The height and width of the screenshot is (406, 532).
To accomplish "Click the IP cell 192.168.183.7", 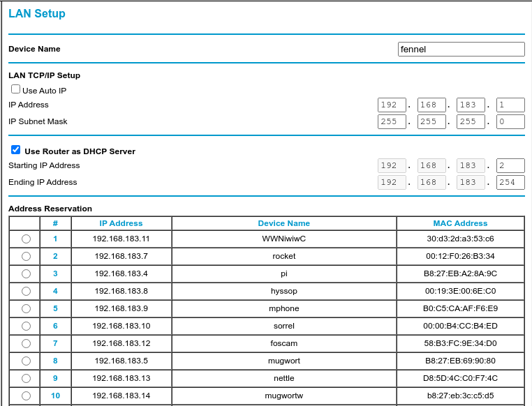I will tap(121, 256).
